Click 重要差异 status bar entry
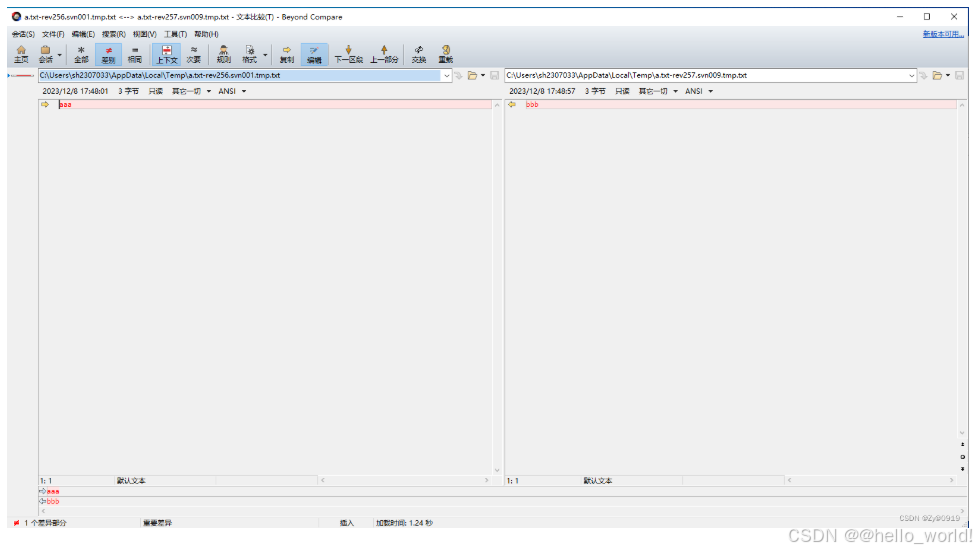Image resolution: width=977 pixels, height=553 pixels. pyautogui.click(x=157, y=523)
